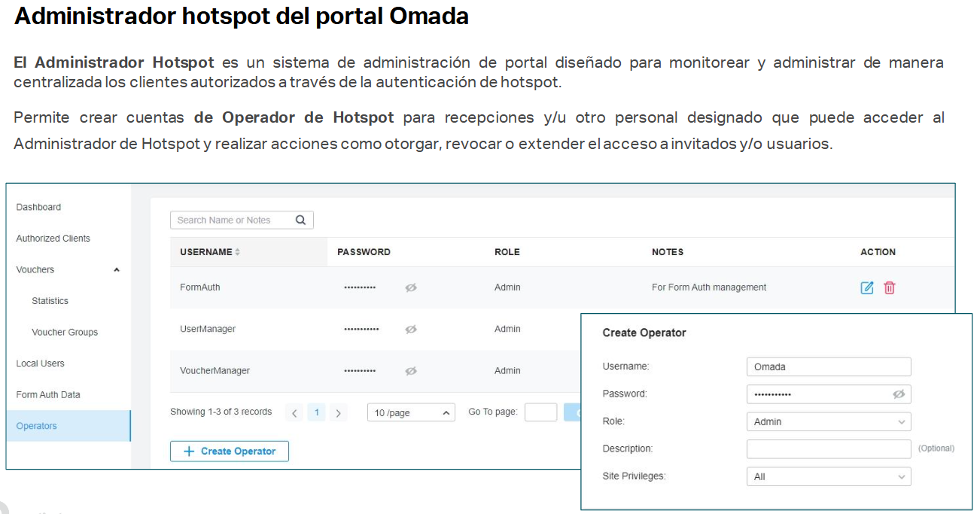Click the Create Operator button
The width and height of the screenshot is (980, 514).
[229, 451]
